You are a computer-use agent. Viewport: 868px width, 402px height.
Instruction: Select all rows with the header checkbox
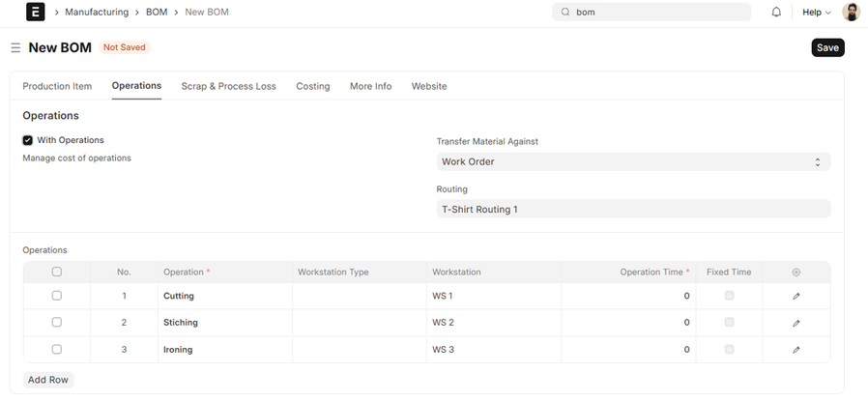(57, 273)
